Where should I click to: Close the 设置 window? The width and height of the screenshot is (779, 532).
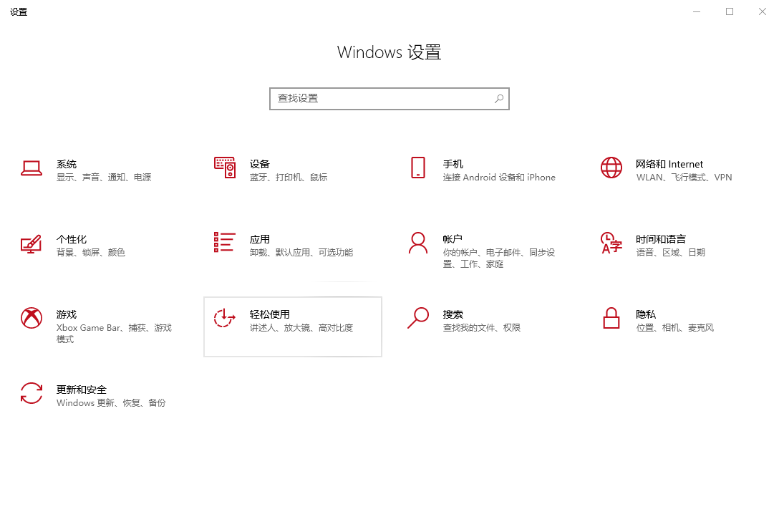pyautogui.click(x=762, y=11)
